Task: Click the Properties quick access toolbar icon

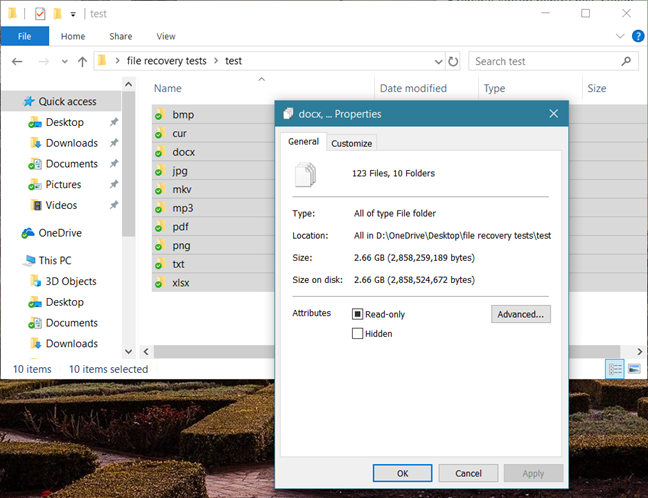Action: coord(40,14)
